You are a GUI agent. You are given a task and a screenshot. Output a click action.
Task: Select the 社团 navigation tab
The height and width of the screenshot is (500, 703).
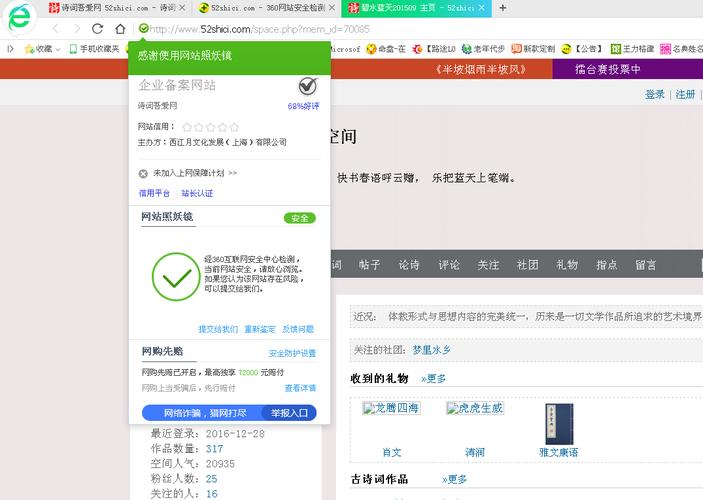coord(528,265)
